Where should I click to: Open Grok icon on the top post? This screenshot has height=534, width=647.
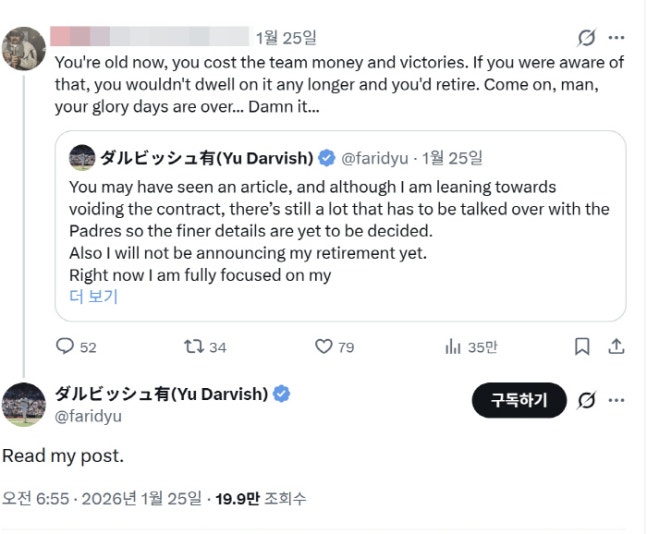coord(587,38)
